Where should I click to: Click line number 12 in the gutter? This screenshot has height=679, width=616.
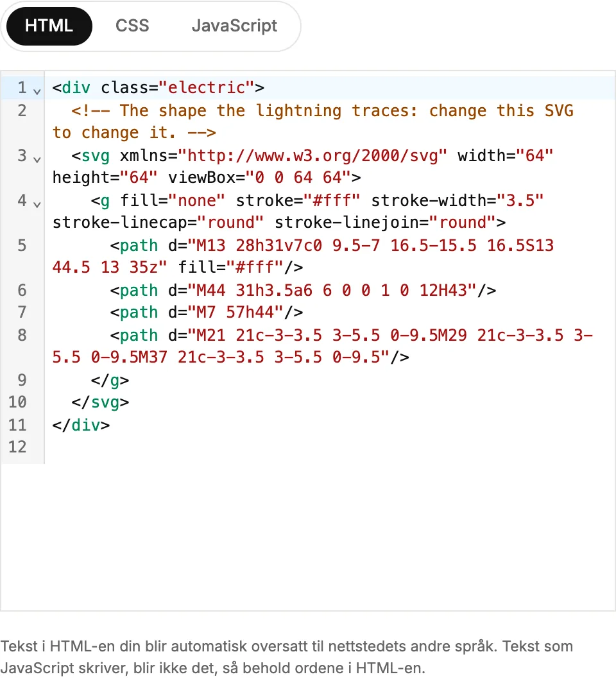point(18,447)
